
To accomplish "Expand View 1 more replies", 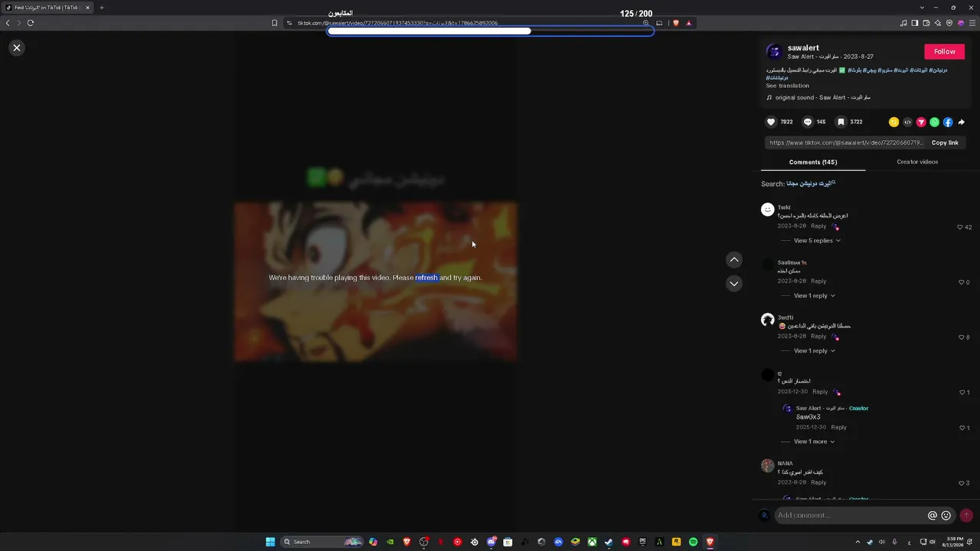I will click(814, 442).
